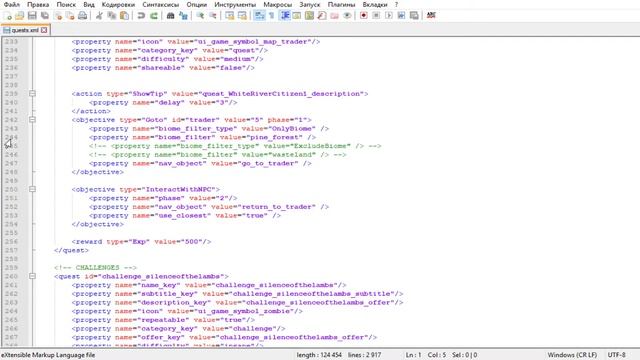Show the Document Map panel
Image resolution: width=640 pixels, height=360 pixels.
pos(309,16)
